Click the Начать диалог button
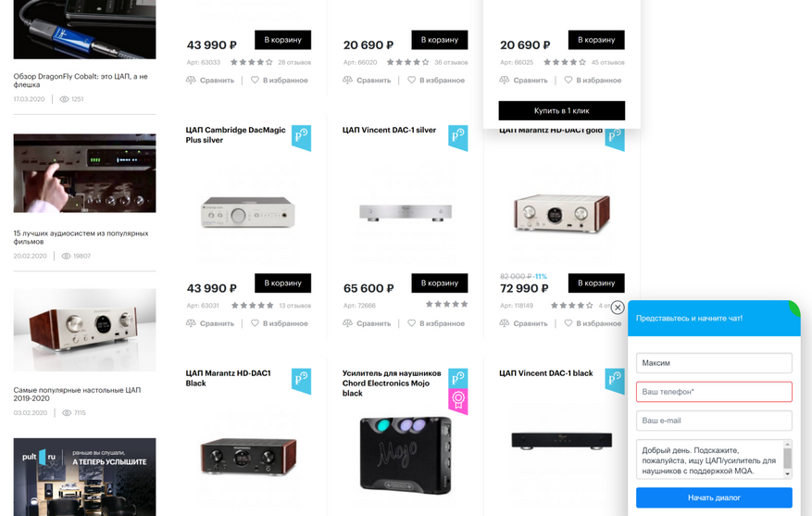The height and width of the screenshot is (516, 812). pos(714,497)
